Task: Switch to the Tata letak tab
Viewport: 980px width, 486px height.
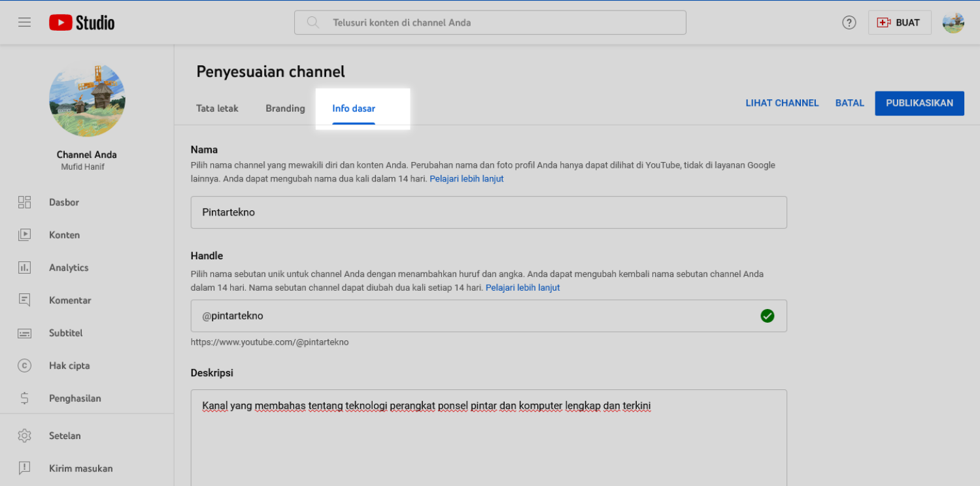Action: (x=217, y=108)
